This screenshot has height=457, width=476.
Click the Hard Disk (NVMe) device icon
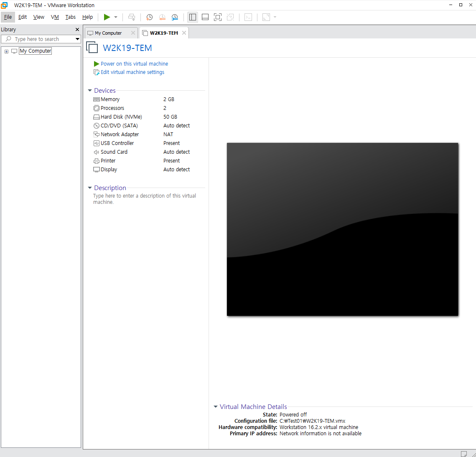(x=96, y=117)
